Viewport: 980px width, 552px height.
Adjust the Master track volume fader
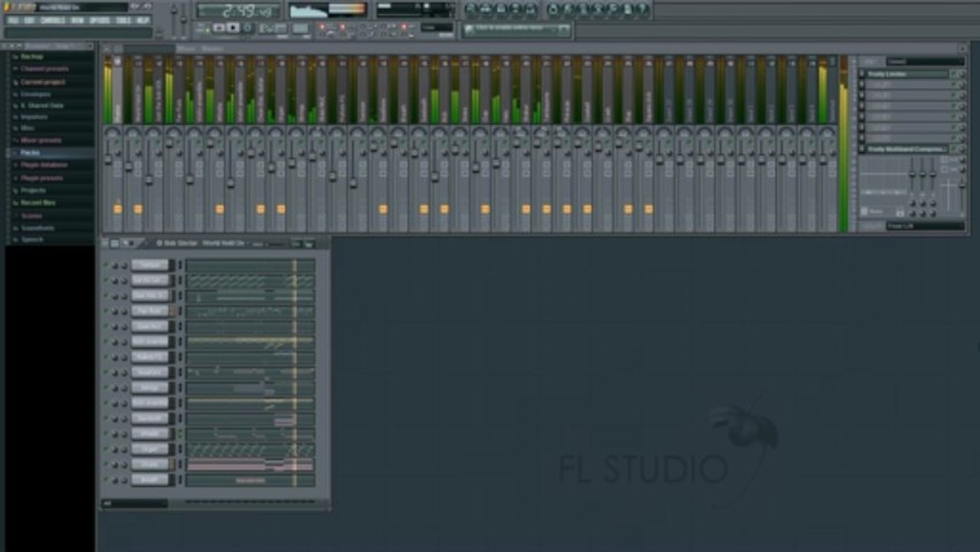(x=108, y=159)
